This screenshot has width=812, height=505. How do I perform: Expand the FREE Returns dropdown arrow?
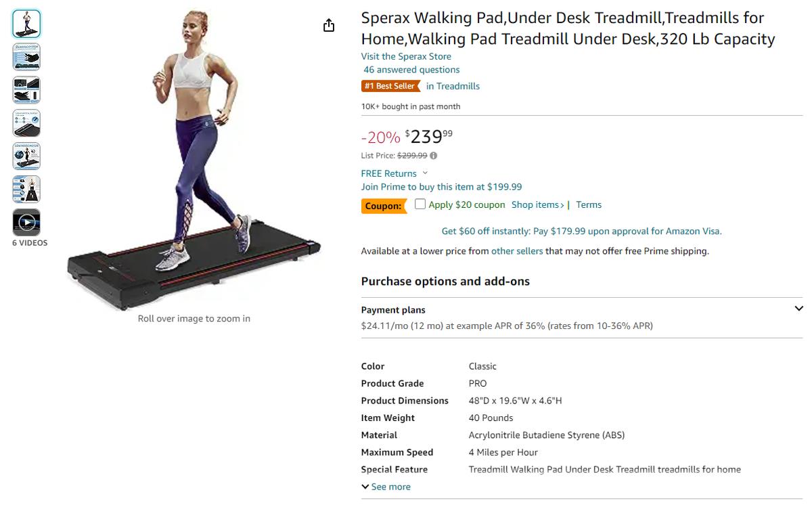click(425, 173)
